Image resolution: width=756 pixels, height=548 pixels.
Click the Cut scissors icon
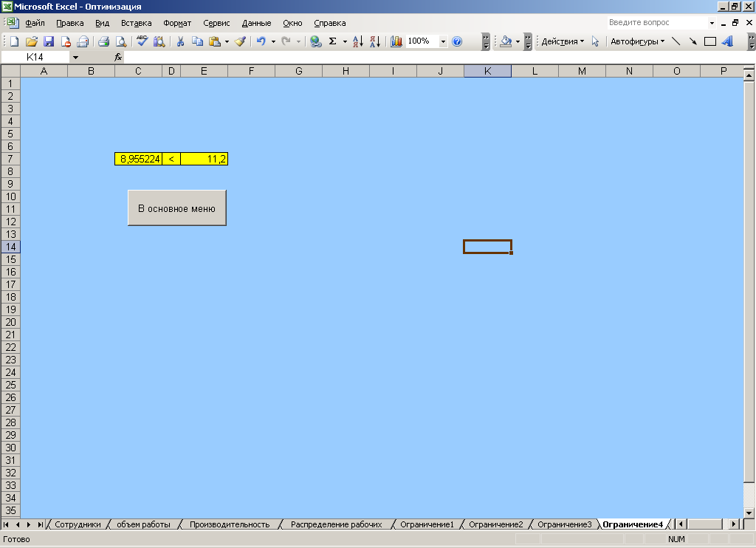point(179,42)
